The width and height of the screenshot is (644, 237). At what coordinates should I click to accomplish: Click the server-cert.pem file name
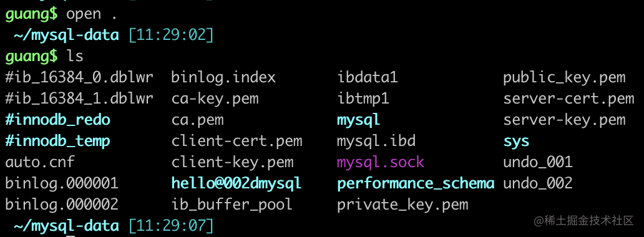coord(569,99)
